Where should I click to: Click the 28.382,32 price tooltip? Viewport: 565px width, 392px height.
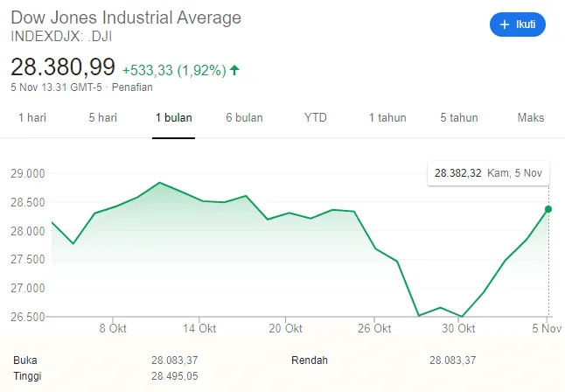coord(488,174)
